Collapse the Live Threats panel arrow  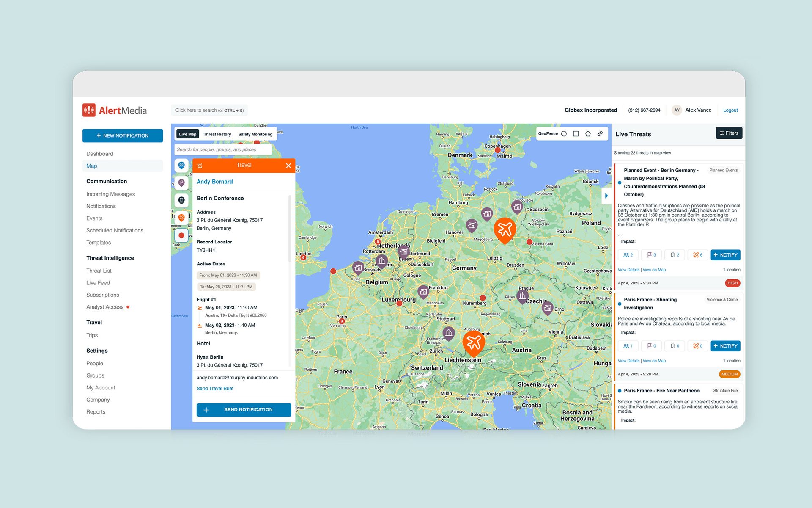tap(606, 196)
